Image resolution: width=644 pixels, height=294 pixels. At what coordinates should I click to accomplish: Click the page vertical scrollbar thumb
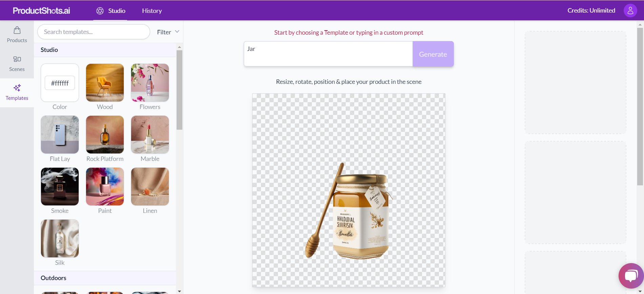(640, 107)
